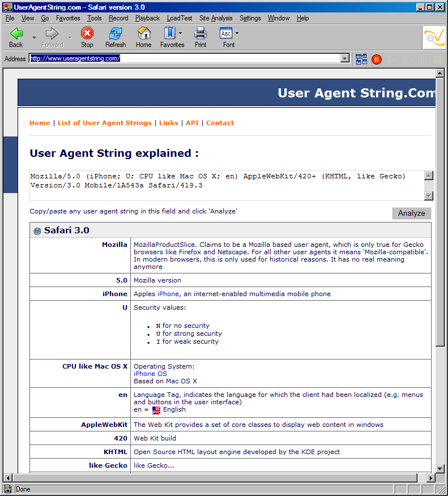The image size is (448, 496).
Task: Click inside the user agent string text area
Action: (x=227, y=186)
